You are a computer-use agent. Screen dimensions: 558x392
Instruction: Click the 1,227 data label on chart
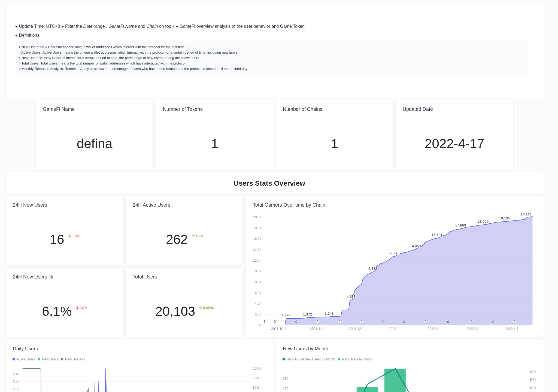click(x=286, y=315)
